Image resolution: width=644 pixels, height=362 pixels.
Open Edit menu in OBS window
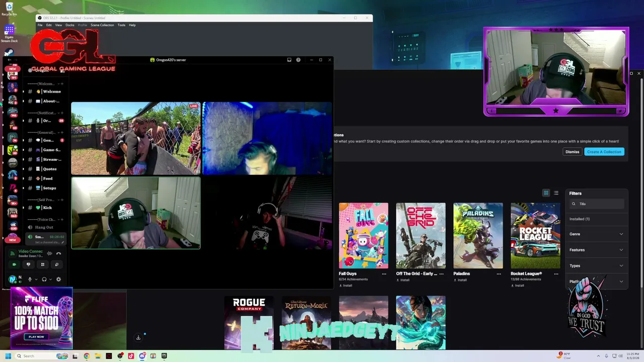(x=49, y=25)
